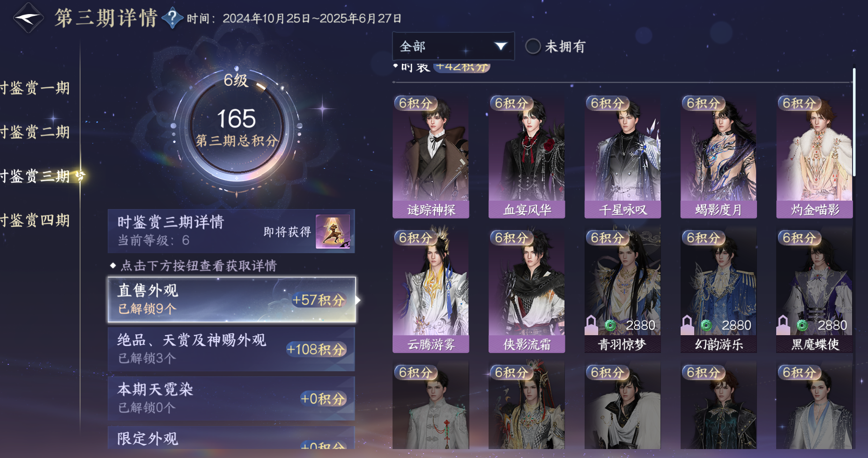868x458 pixels.
Task: Click the jade currency icon on 幻韵游乐
Action: click(706, 325)
